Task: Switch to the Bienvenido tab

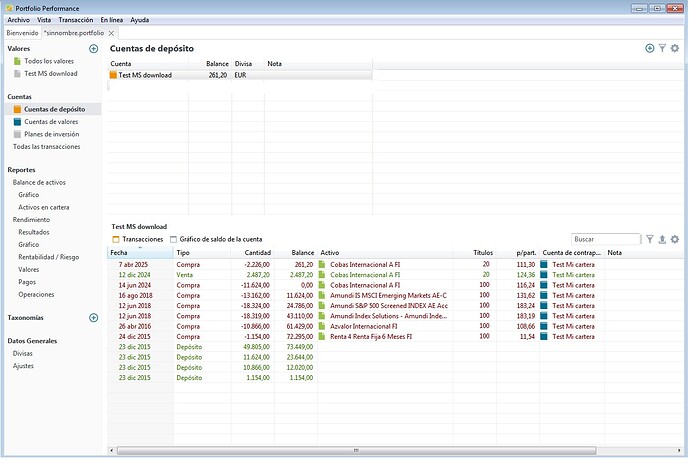Action: pos(22,33)
